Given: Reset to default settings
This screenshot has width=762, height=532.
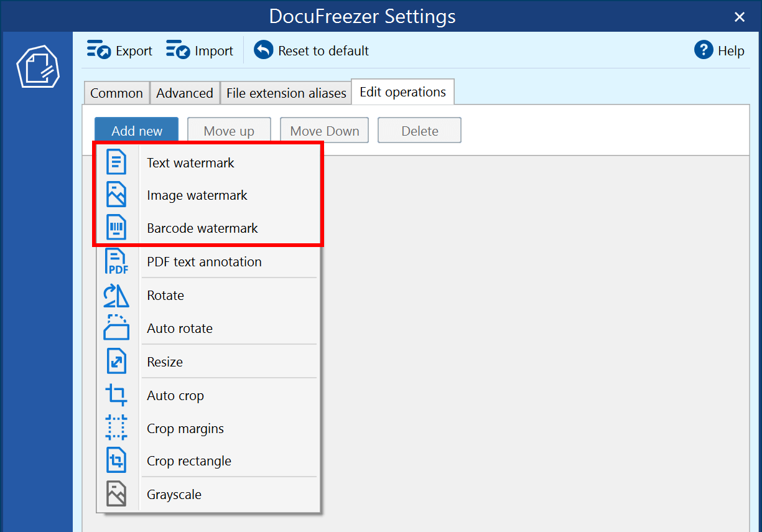Looking at the screenshot, I should (x=312, y=51).
